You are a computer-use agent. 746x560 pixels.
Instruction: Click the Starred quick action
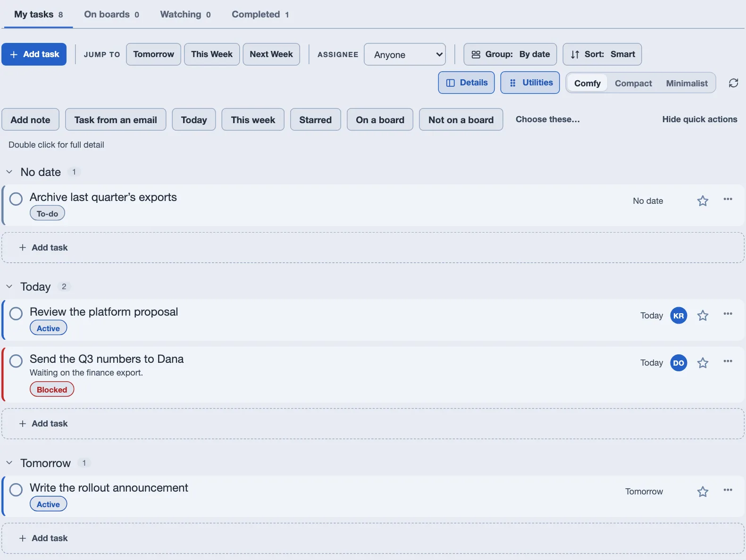[315, 119]
